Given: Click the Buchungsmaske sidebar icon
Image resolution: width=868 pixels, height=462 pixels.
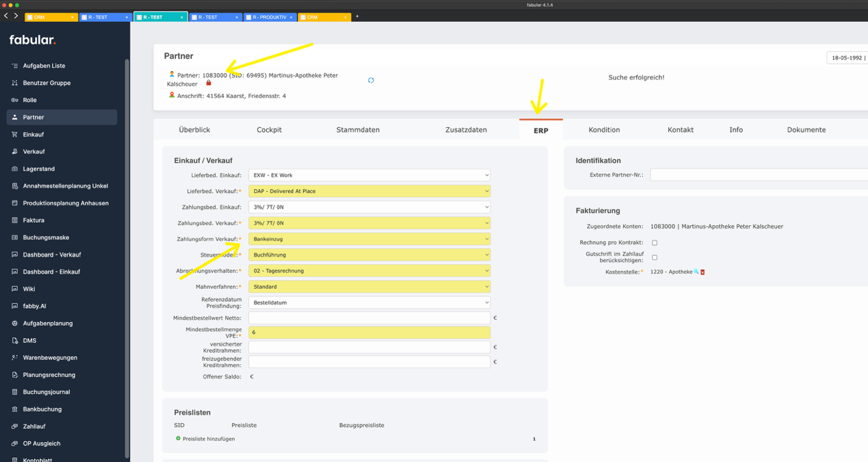Looking at the screenshot, I should tap(15, 237).
